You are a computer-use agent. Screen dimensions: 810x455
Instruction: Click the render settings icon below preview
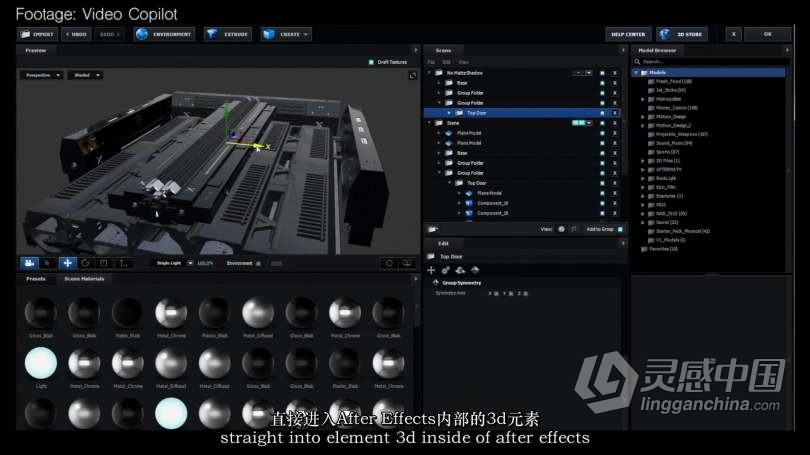coord(389,263)
